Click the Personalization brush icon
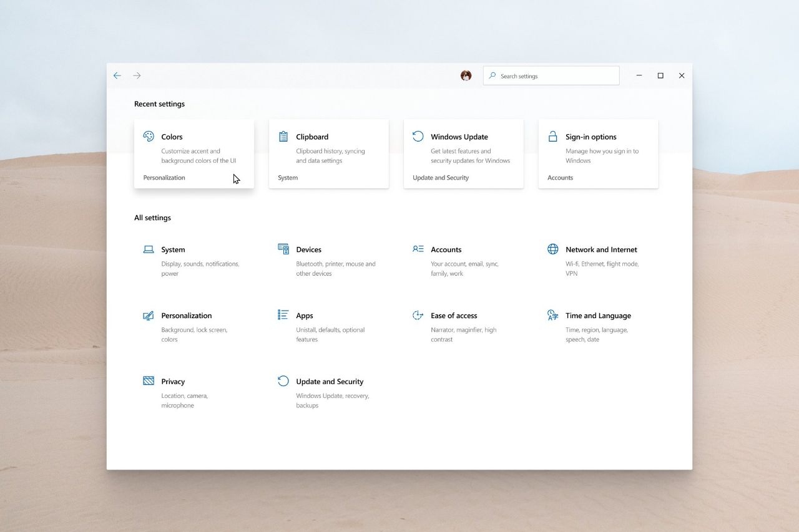The width and height of the screenshot is (799, 532). 149,315
